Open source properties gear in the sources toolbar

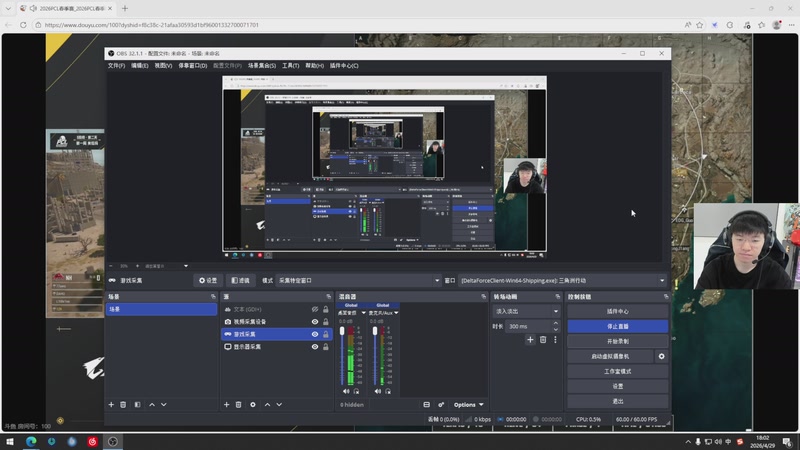click(252, 404)
